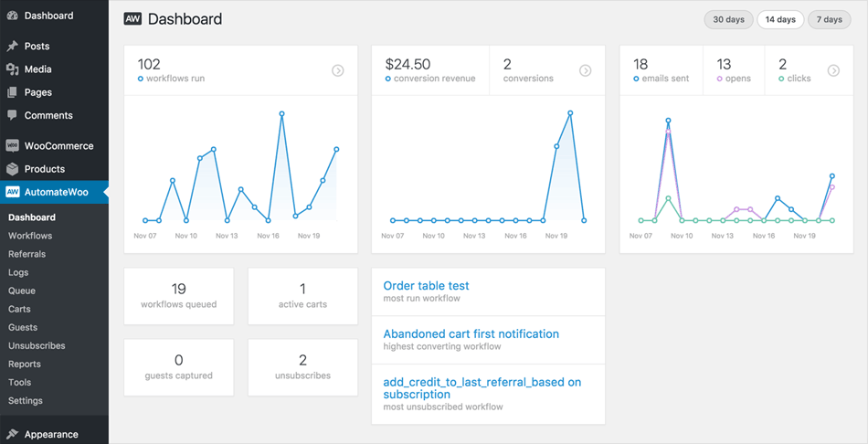Open conversions report arrow button
The height and width of the screenshot is (444, 868).
coord(586,70)
